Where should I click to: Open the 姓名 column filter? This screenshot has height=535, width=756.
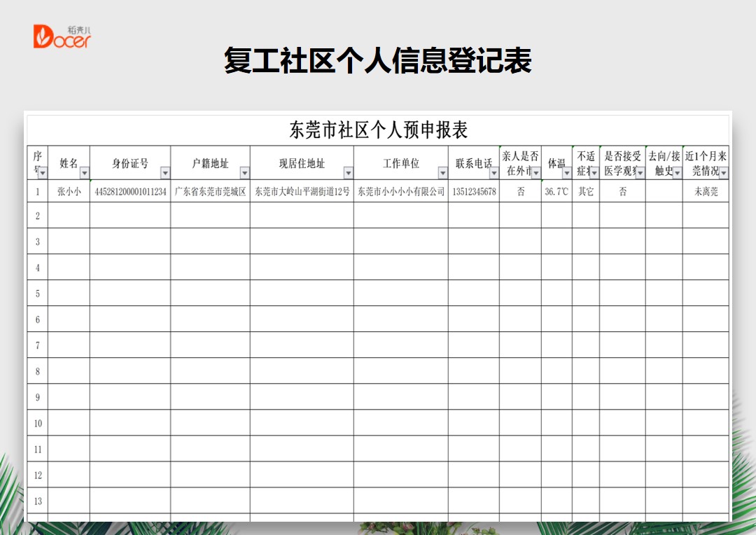coord(85,172)
